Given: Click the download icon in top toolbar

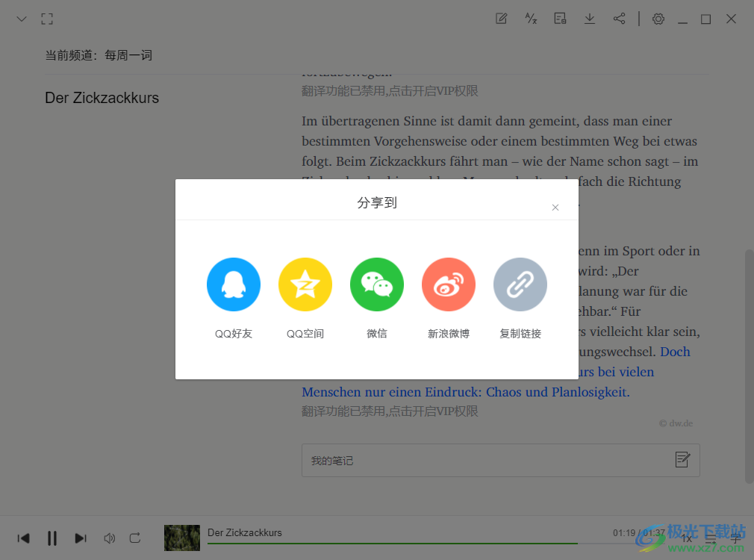Looking at the screenshot, I should point(590,19).
